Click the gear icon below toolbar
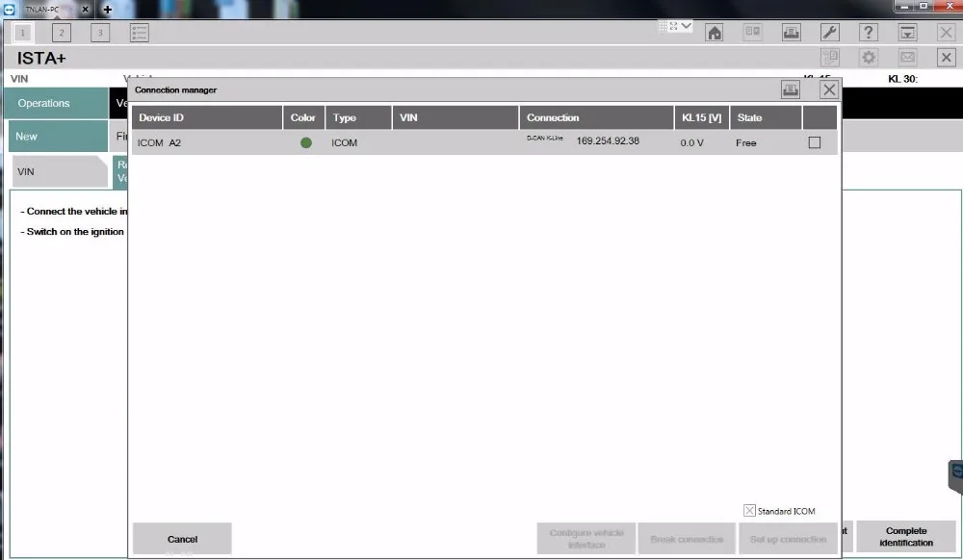Screen dimensions: 963x560 coord(869,58)
